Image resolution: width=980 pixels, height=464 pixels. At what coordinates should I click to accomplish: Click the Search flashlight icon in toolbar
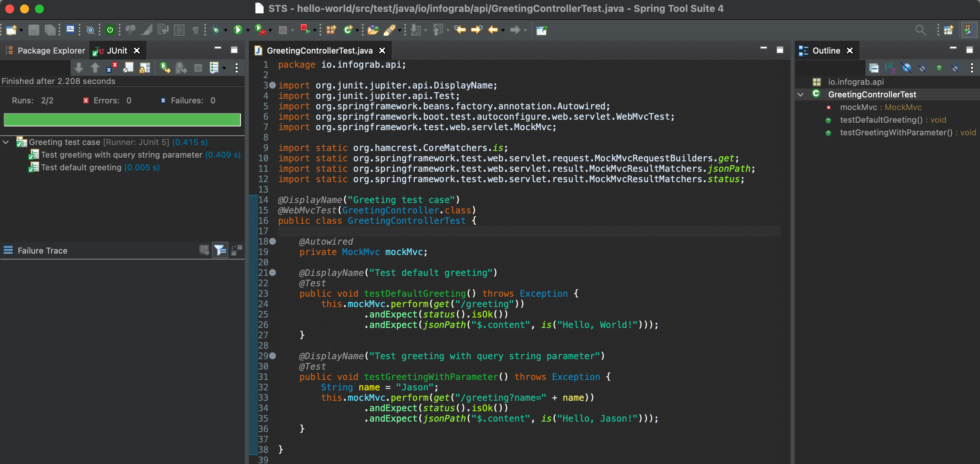(389, 30)
